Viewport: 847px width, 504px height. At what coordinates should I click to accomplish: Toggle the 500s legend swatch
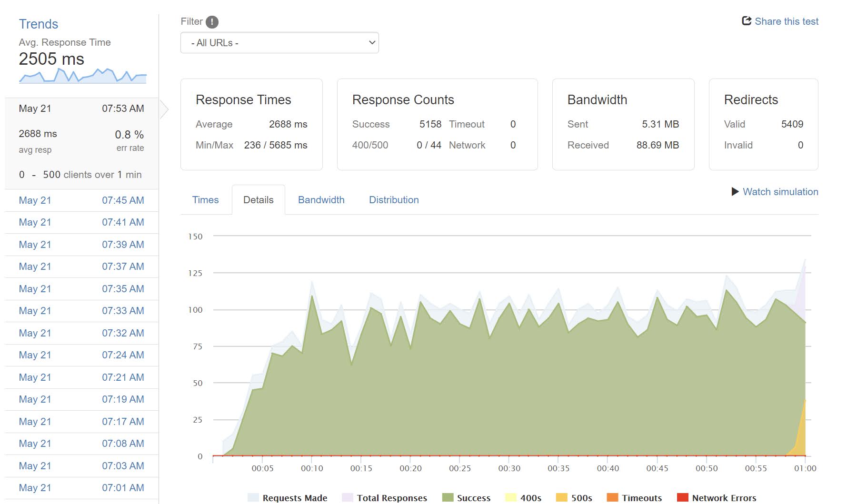[x=562, y=498]
